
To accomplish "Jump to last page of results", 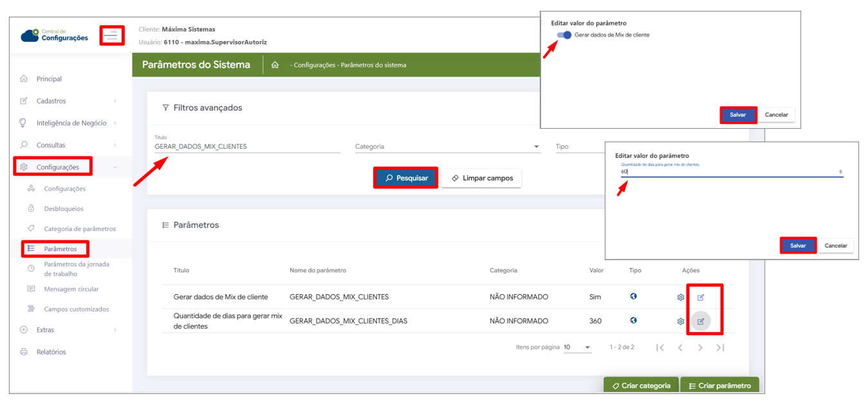I will coord(721,348).
